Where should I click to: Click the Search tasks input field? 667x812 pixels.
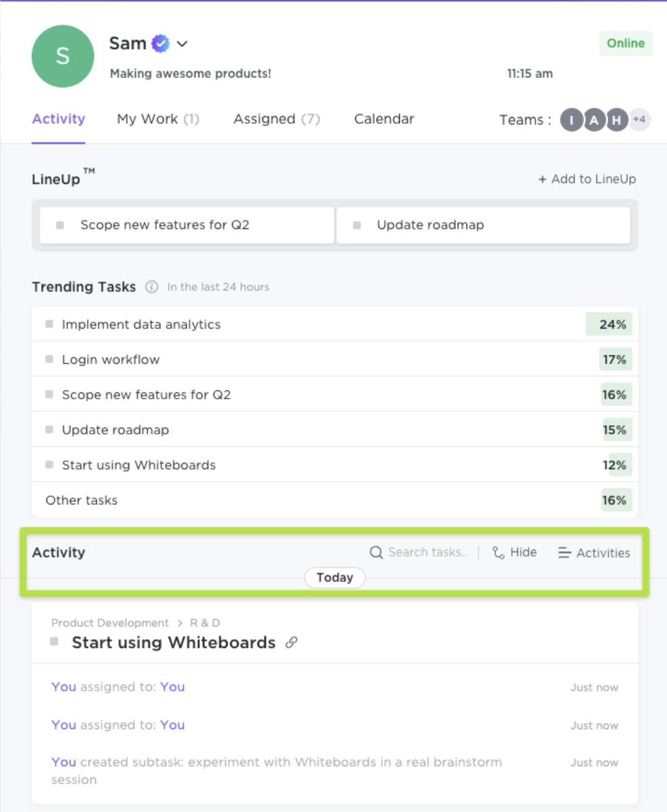tap(427, 552)
